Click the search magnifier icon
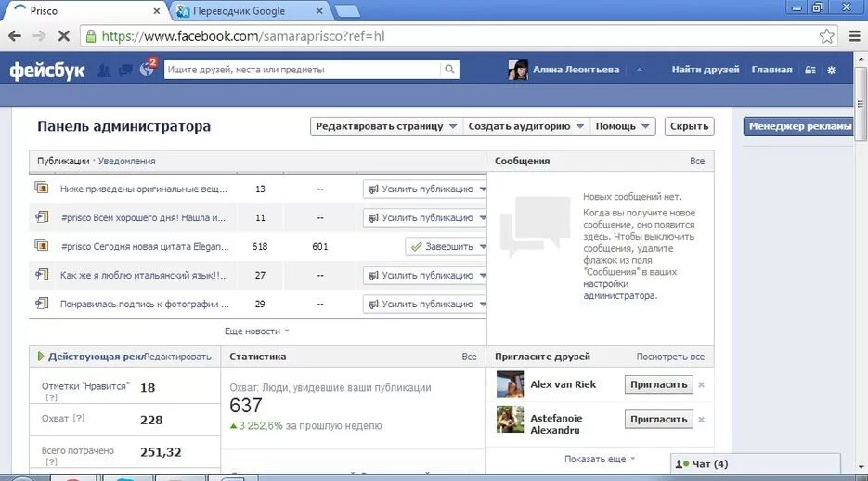The image size is (868, 481). (x=449, y=70)
